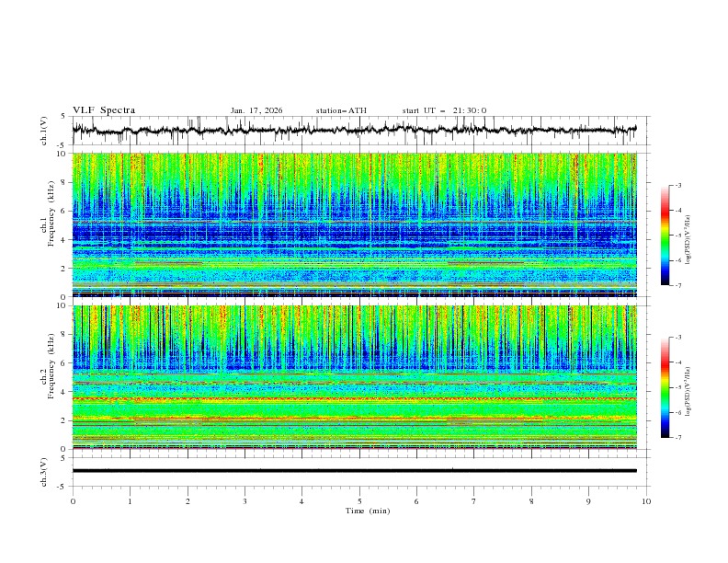Click the "start UT = 21:30:0" label
The width and height of the screenshot is (728, 563).
point(444,110)
